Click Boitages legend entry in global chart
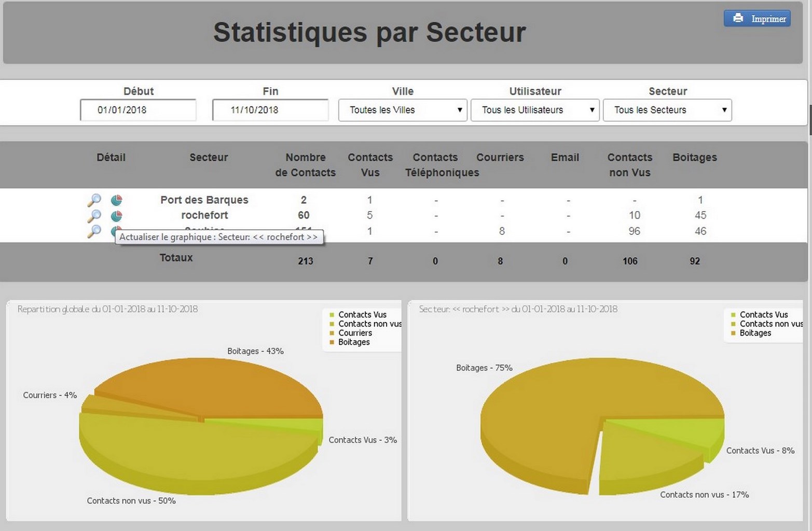 (354, 342)
